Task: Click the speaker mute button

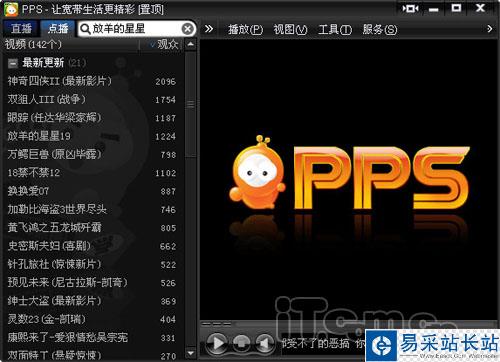Action: 265,343
